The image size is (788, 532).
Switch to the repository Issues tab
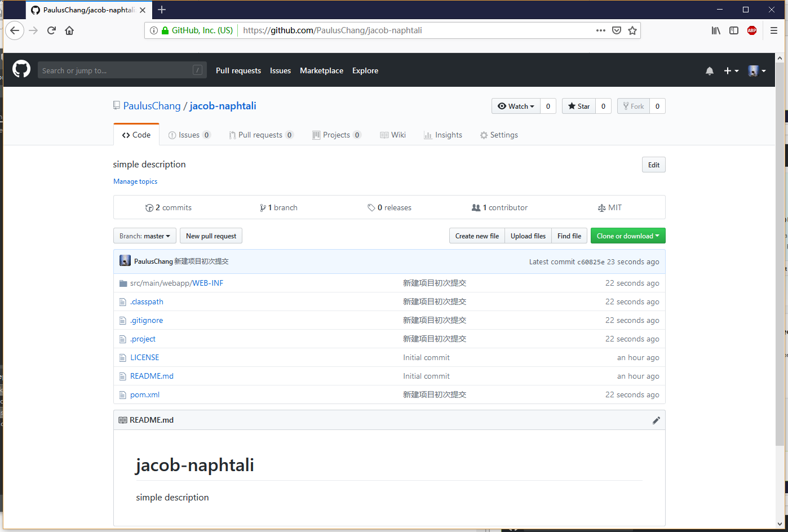pos(189,135)
